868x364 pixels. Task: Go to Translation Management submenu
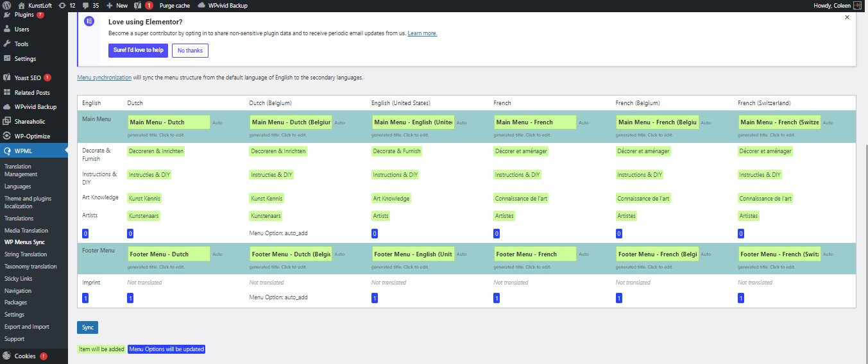click(x=21, y=170)
